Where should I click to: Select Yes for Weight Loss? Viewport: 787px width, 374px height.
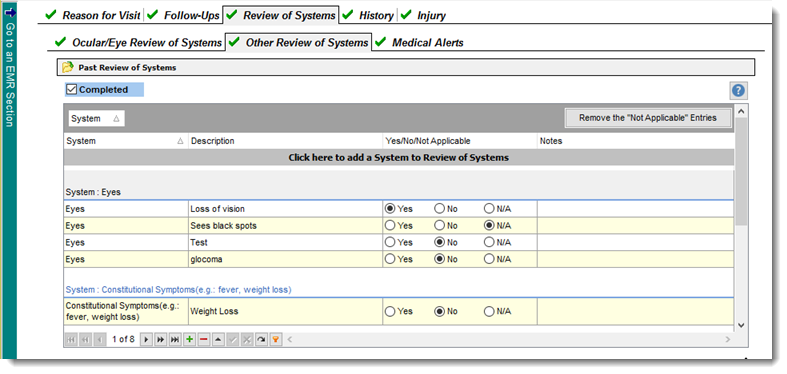pyautogui.click(x=389, y=312)
